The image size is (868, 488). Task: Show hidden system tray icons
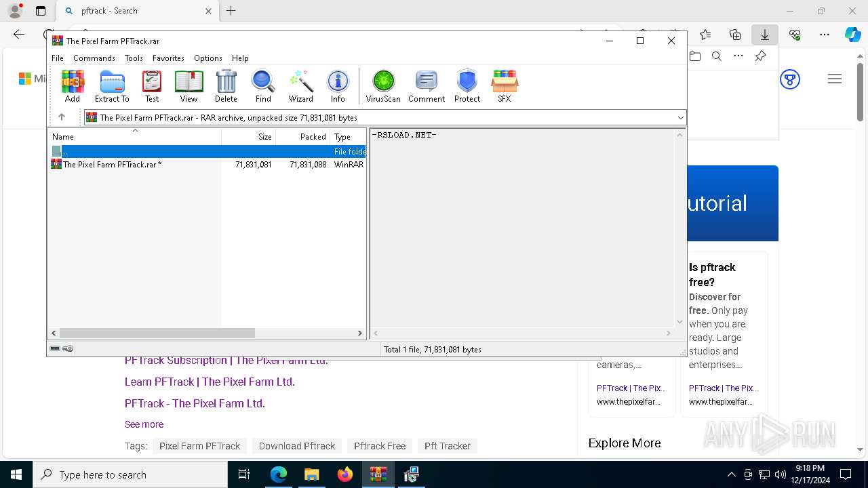(x=731, y=474)
